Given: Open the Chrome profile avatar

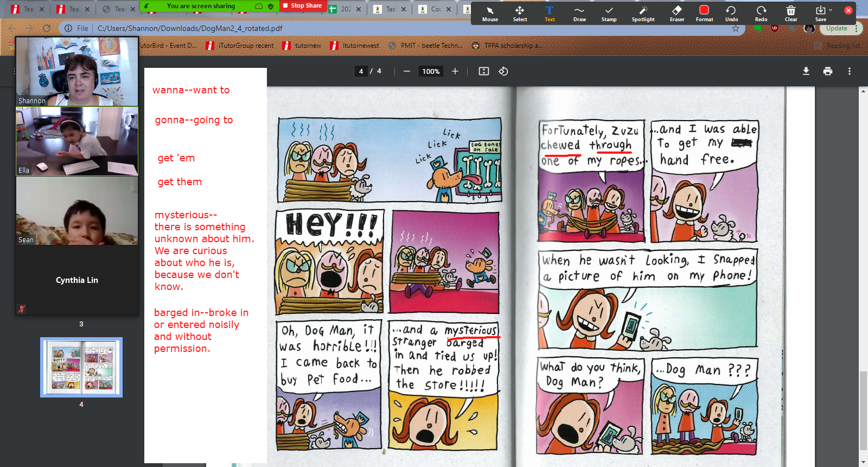Looking at the screenshot, I should [809, 28].
